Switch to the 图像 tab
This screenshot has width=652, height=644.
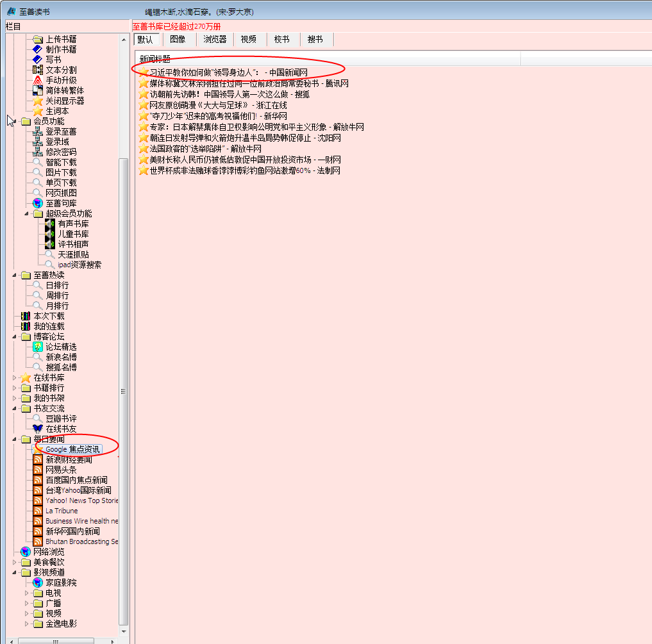point(178,40)
